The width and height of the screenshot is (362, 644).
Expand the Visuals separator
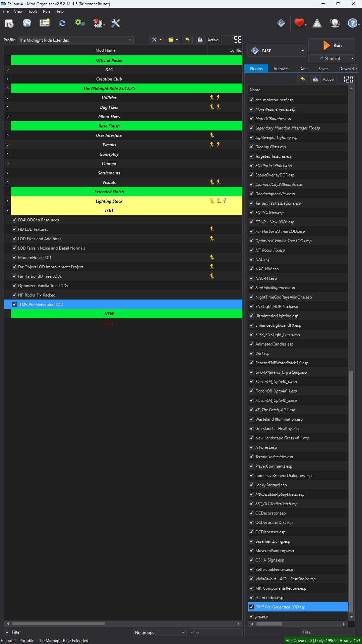click(x=7, y=182)
